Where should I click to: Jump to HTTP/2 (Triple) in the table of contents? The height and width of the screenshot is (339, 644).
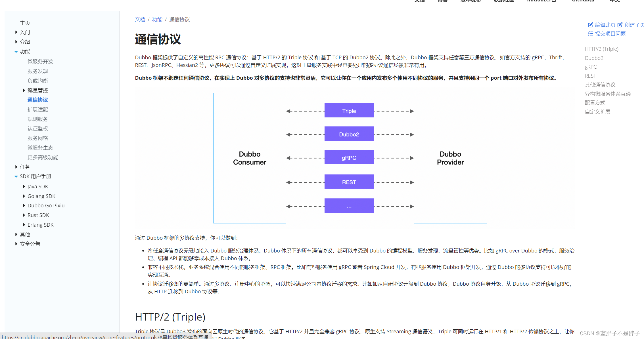point(601,49)
